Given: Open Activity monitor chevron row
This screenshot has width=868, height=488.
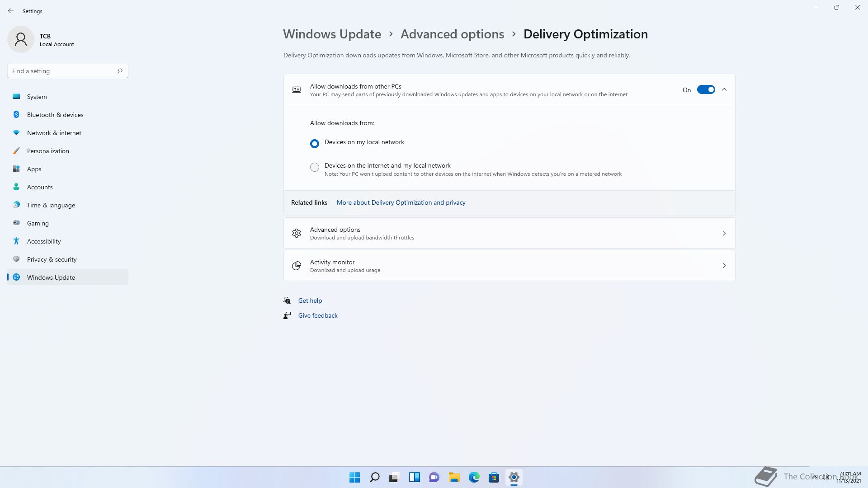Looking at the screenshot, I should 509,266.
